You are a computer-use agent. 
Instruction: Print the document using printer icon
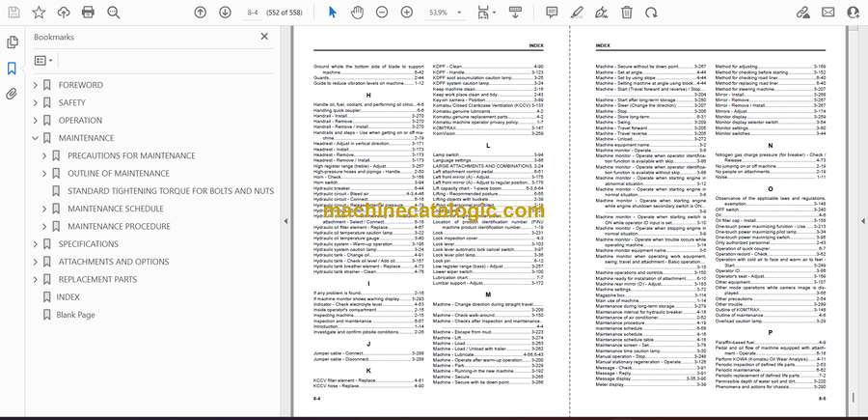pyautogui.click(x=88, y=13)
